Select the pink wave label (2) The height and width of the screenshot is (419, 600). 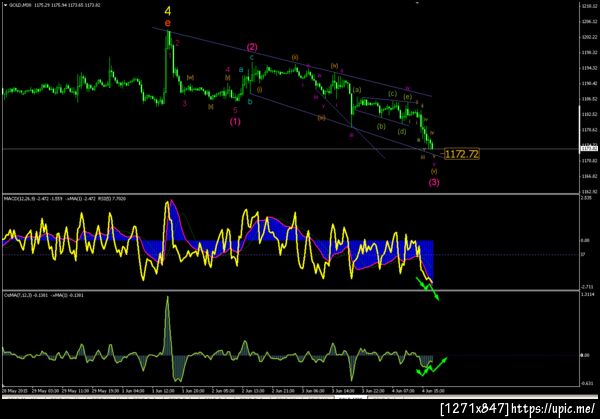tap(252, 47)
